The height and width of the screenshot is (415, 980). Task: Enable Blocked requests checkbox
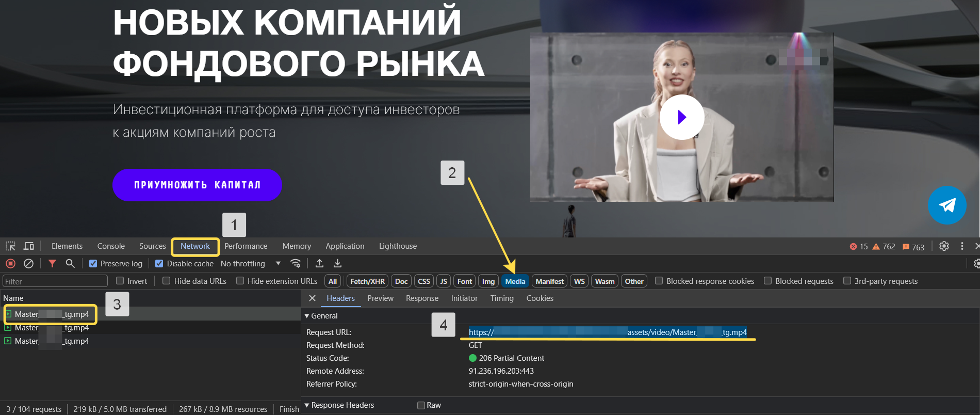tap(767, 281)
